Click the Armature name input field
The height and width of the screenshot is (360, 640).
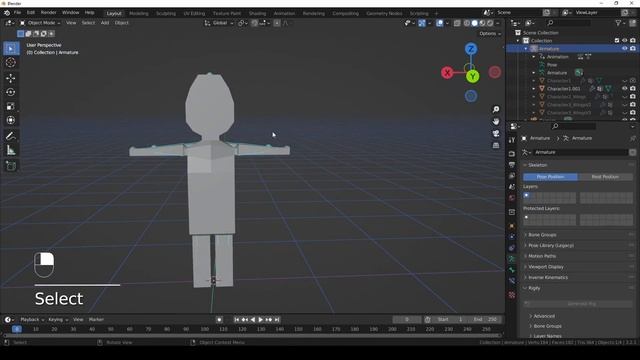coord(580,152)
